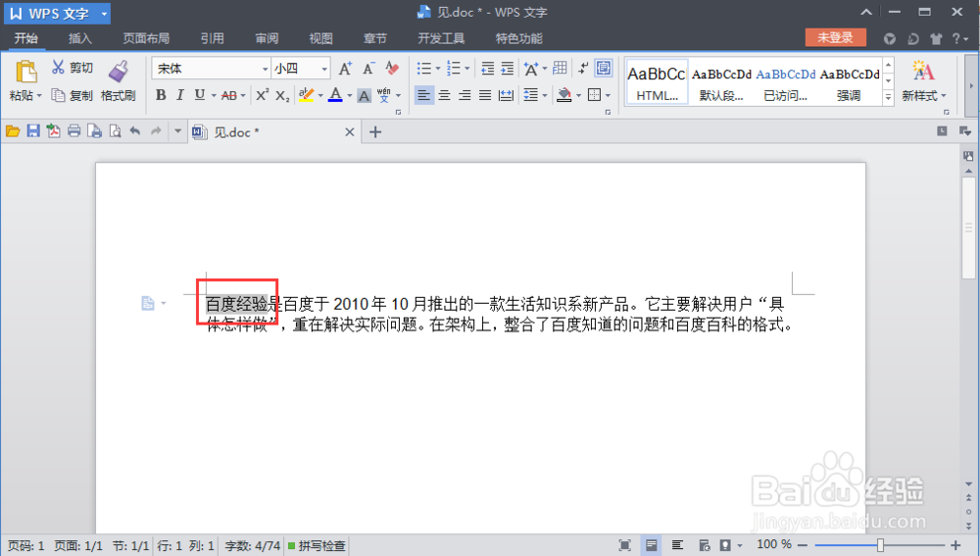Undo the last action with the arrow icon
This screenshot has height=556, width=980.
point(135,130)
